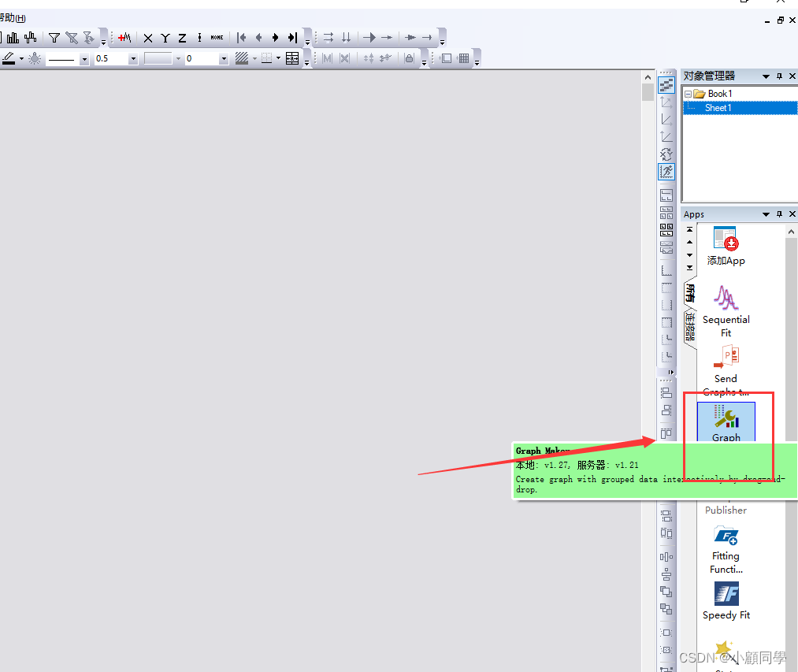Add a data filter with funnel icon
Image resolution: width=798 pixels, height=672 pixels.
point(54,38)
